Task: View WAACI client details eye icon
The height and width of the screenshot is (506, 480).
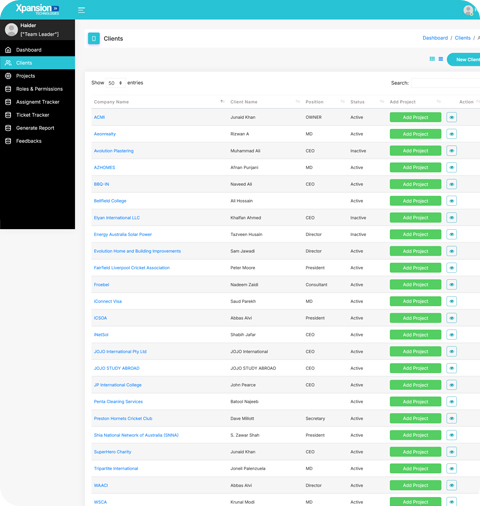Action: [x=451, y=485]
